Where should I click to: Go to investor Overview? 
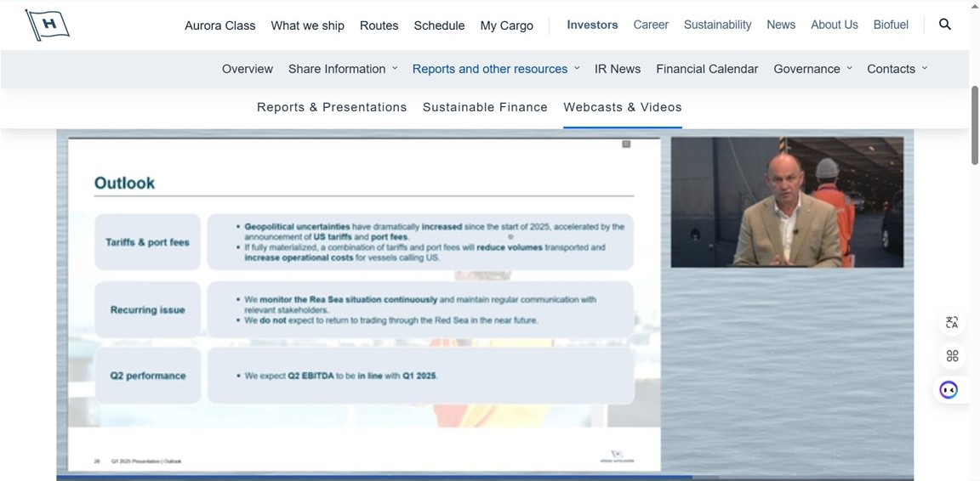tap(248, 69)
